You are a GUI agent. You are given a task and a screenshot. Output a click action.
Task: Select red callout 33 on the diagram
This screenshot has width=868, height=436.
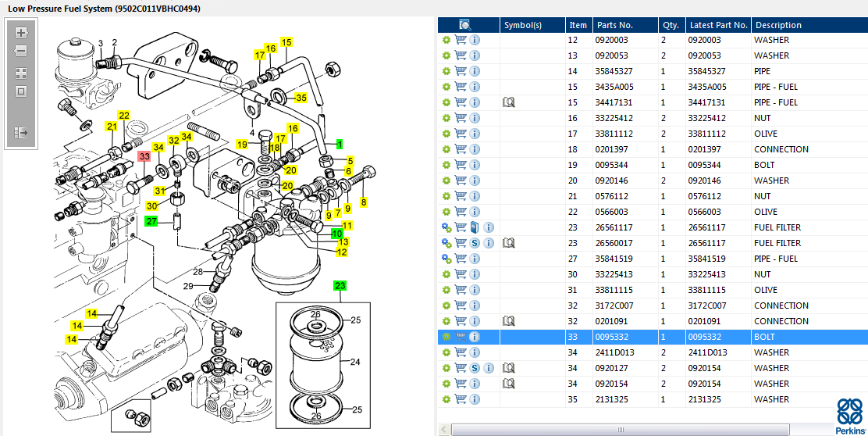[144, 156]
